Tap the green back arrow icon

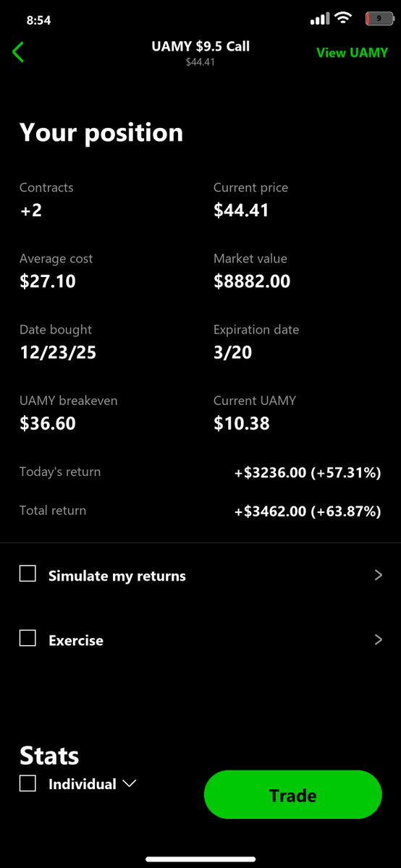[19, 52]
